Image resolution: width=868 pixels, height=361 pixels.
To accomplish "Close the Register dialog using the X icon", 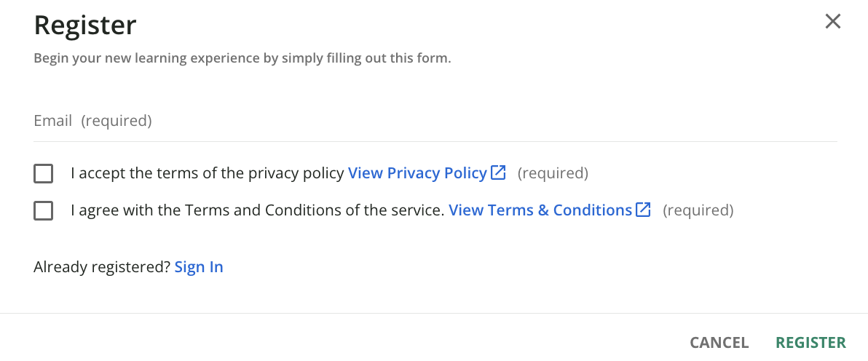I will click(832, 22).
